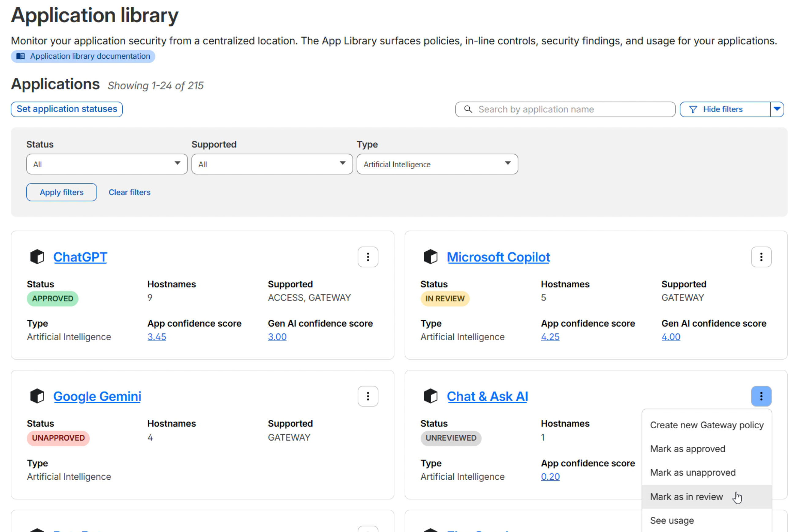Image resolution: width=792 pixels, height=532 pixels.
Task: Click 'GATEWAY' supported value on Google Gemini
Action: 289,437
